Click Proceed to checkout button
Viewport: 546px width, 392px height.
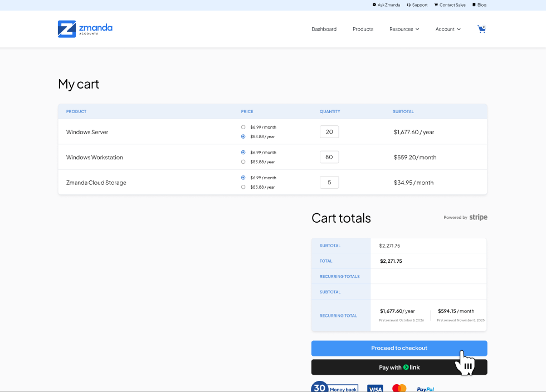(399, 348)
